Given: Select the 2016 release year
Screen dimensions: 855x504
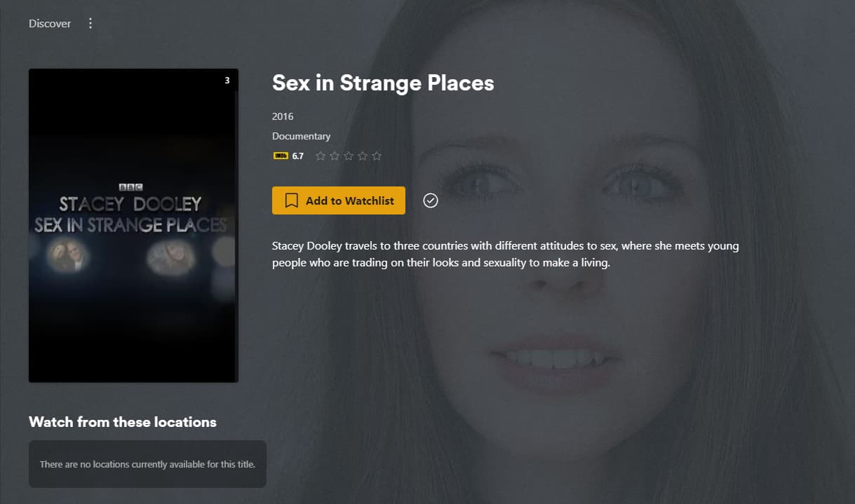Looking at the screenshot, I should coord(283,116).
